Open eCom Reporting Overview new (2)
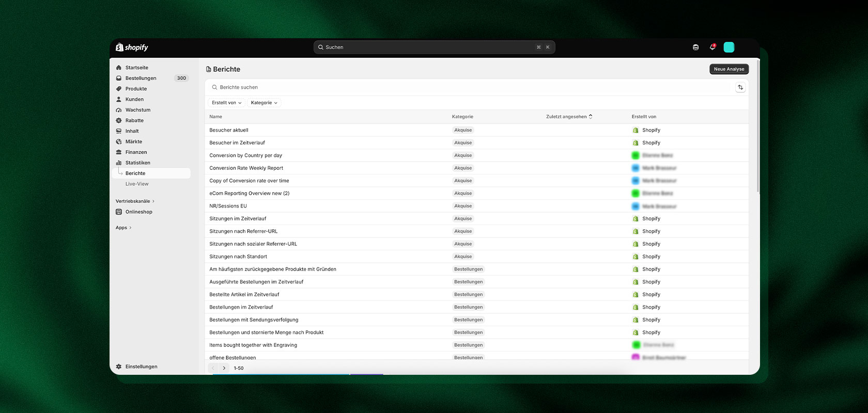868x413 pixels. (x=249, y=194)
